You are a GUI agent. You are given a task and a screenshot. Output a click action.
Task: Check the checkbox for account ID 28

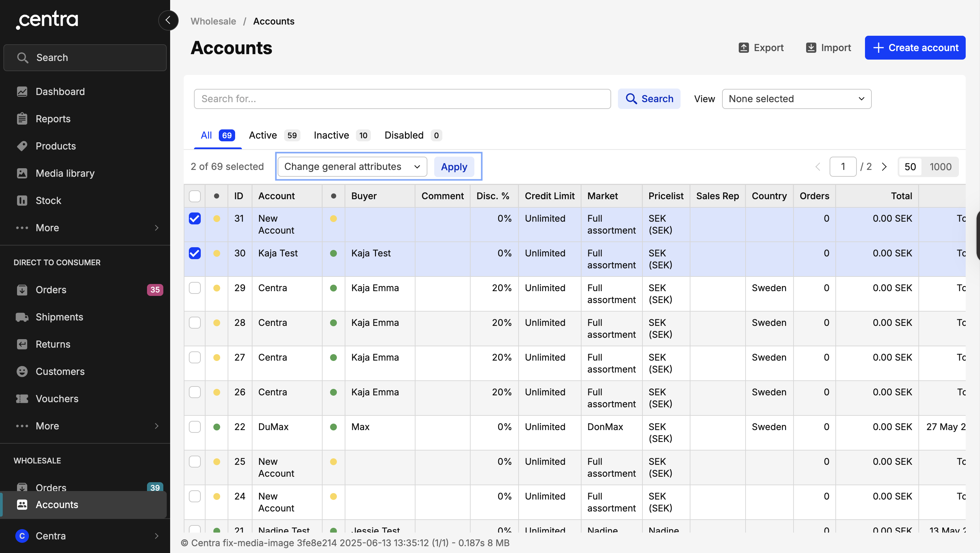(x=195, y=322)
